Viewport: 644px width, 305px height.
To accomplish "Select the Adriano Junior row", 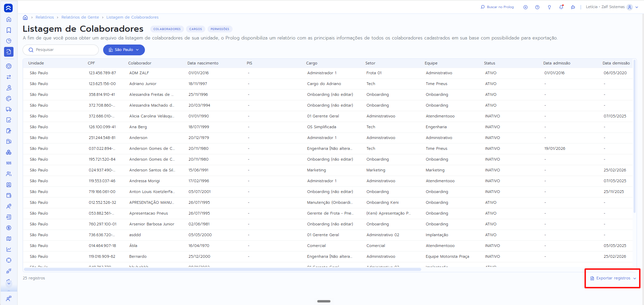I will [328, 84].
